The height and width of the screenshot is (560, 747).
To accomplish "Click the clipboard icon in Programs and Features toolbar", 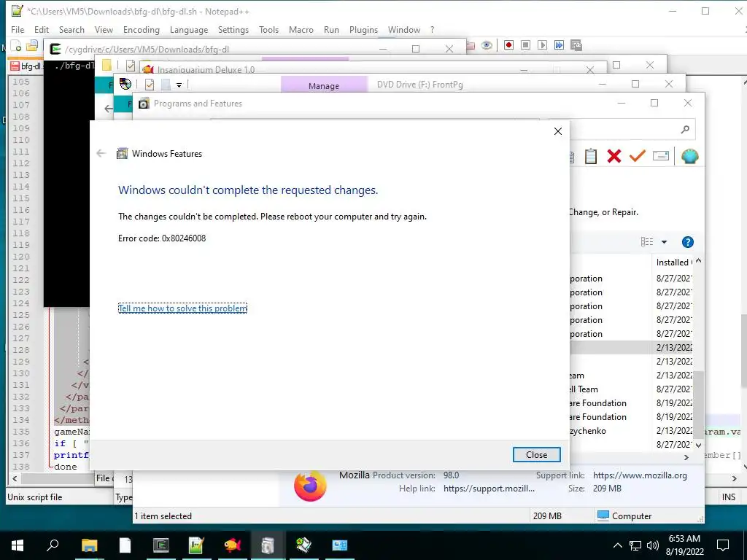I will pyautogui.click(x=591, y=156).
